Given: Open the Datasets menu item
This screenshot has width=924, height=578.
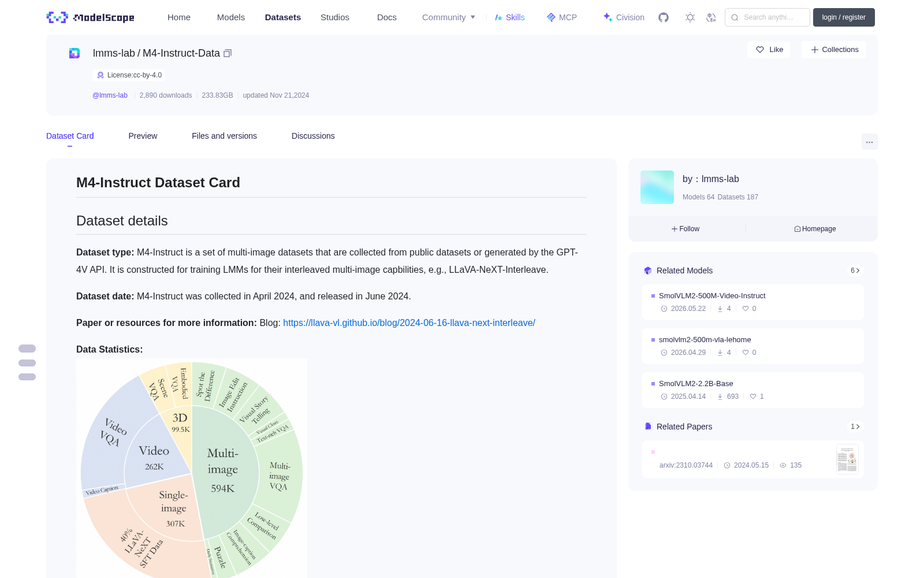Looking at the screenshot, I should click(x=283, y=17).
